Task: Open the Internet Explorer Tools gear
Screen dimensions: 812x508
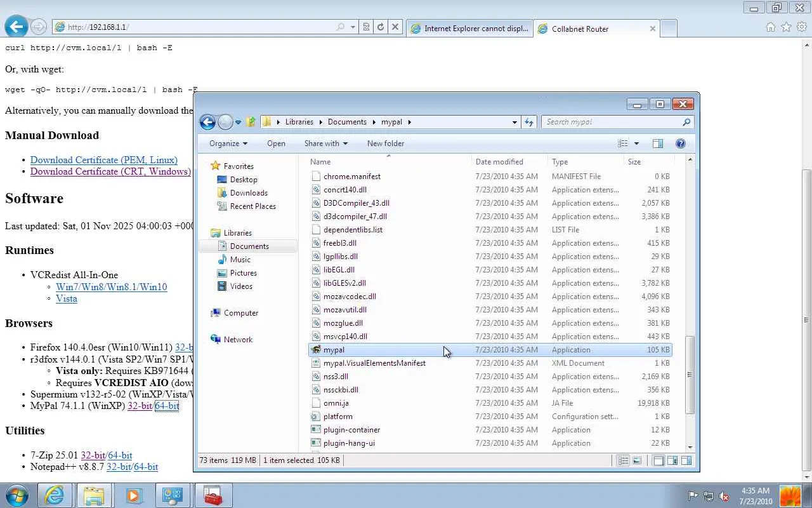Action: (801, 27)
